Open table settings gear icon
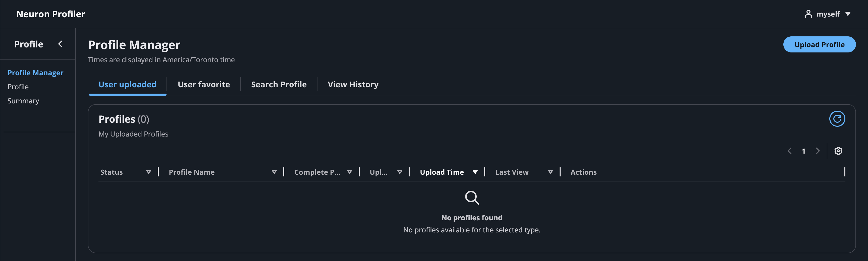 pyautogui.click(x=838, y=151)
